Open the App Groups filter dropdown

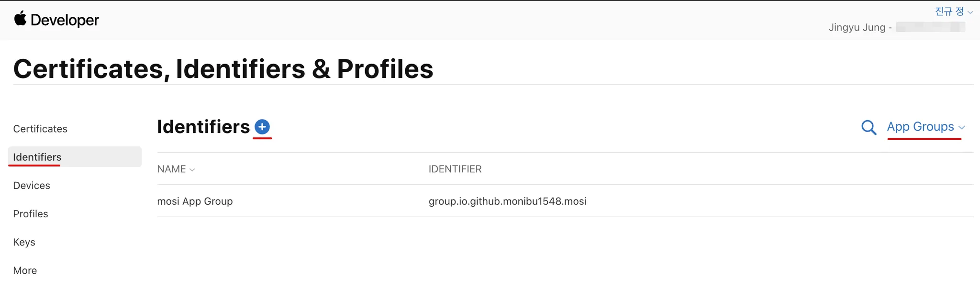point(925,127)
